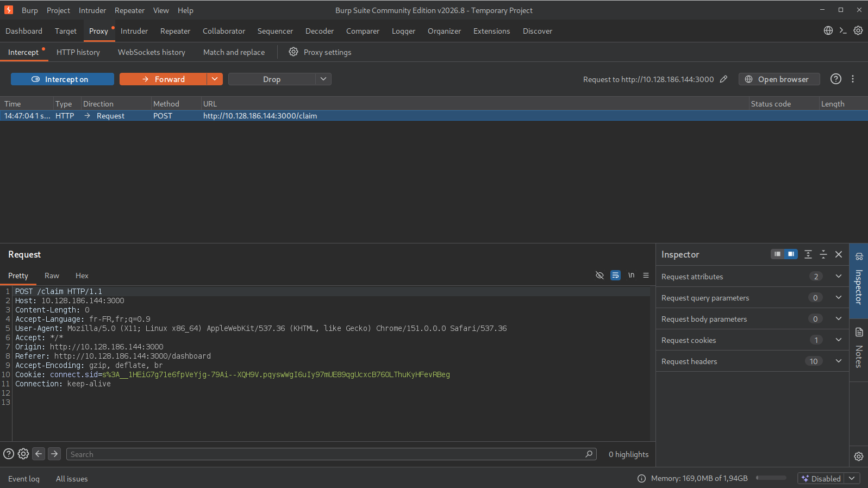The image size is (868, 488).
Task: Open the Intercept help question mark icon
Action: point(836,79)
